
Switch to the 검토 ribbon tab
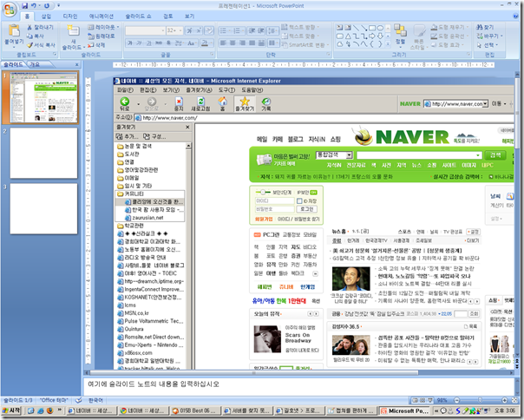point(167,16)
